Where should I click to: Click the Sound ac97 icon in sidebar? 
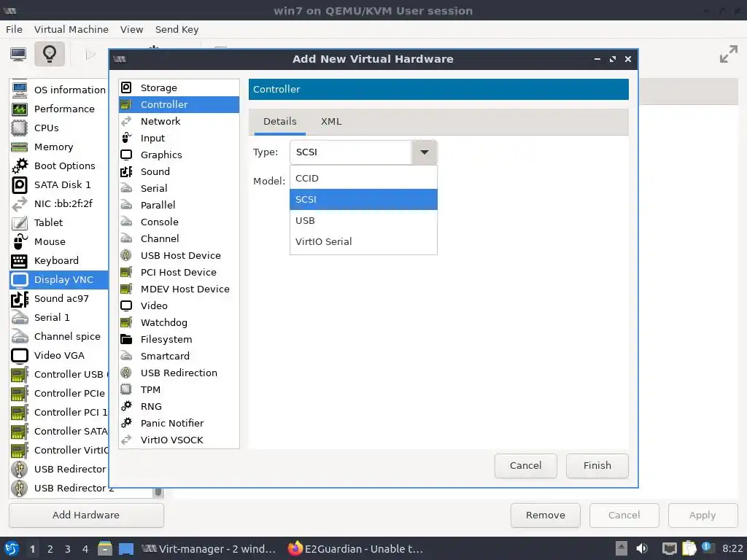click(x=20, y=298)
